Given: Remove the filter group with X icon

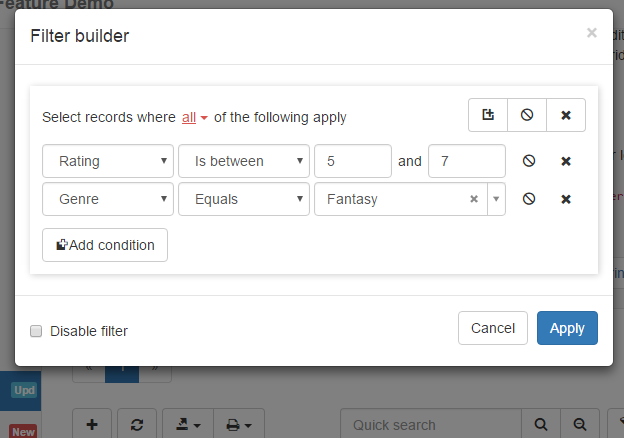Looking at the screenshot, I should coord(566,115).
